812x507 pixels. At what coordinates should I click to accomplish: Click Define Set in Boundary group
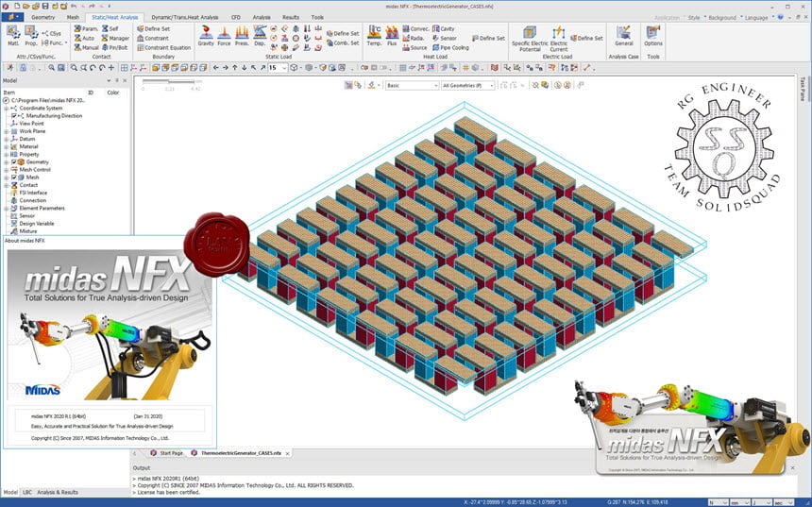(153, 29)
